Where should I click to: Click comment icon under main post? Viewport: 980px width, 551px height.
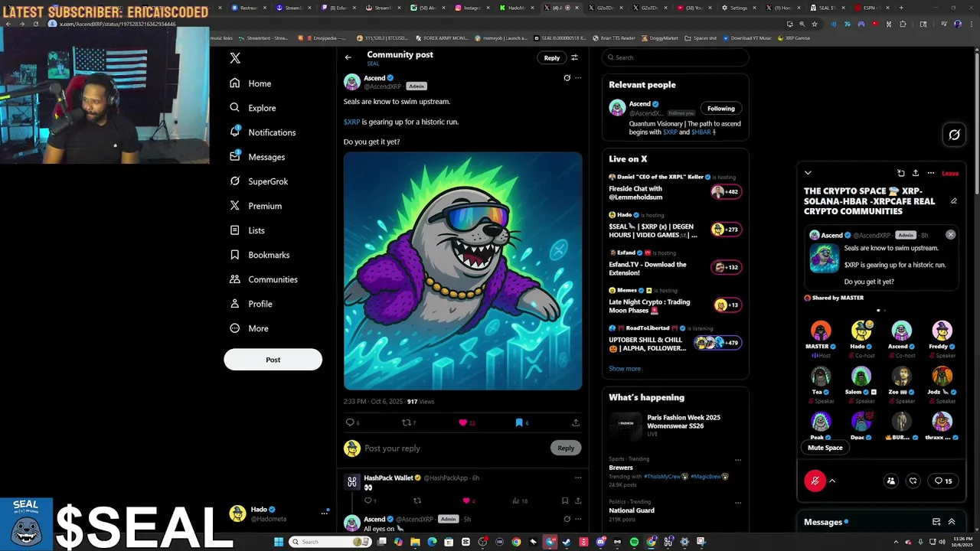pos(350,422)
